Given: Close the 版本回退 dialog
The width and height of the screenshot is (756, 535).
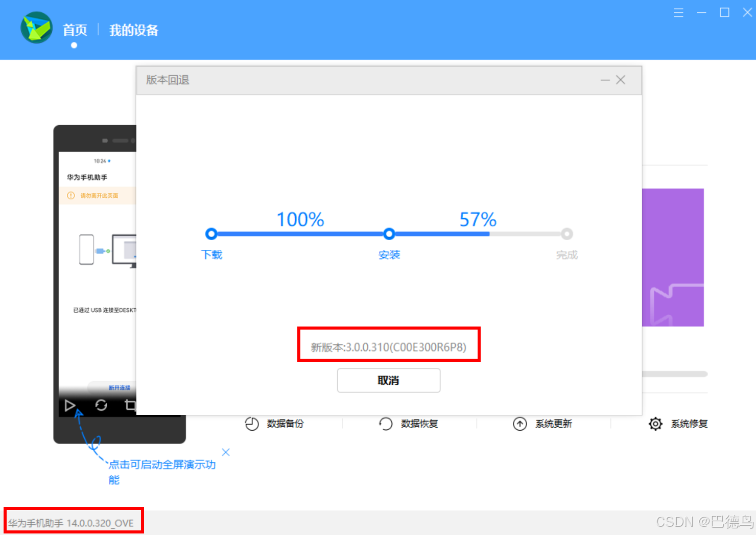Looking at the screenshot, I should coord(621,80).
